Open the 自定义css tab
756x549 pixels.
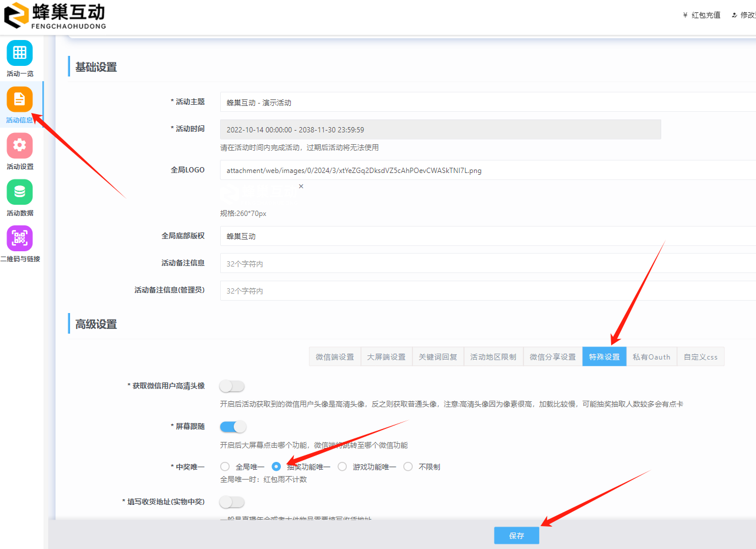click(701, 357)
